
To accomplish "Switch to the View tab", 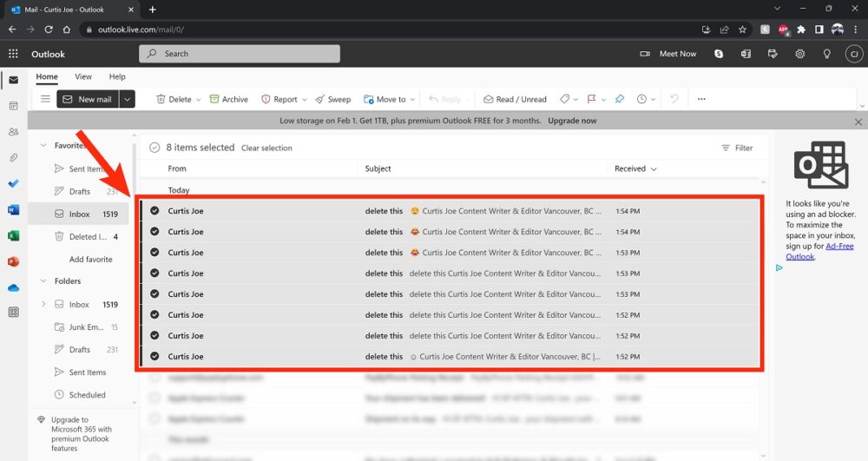I will coord(83,77).
